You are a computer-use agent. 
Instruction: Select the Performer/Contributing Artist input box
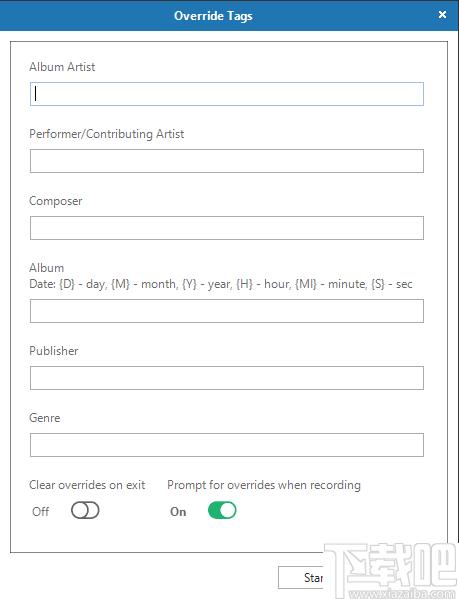[227, 161]
